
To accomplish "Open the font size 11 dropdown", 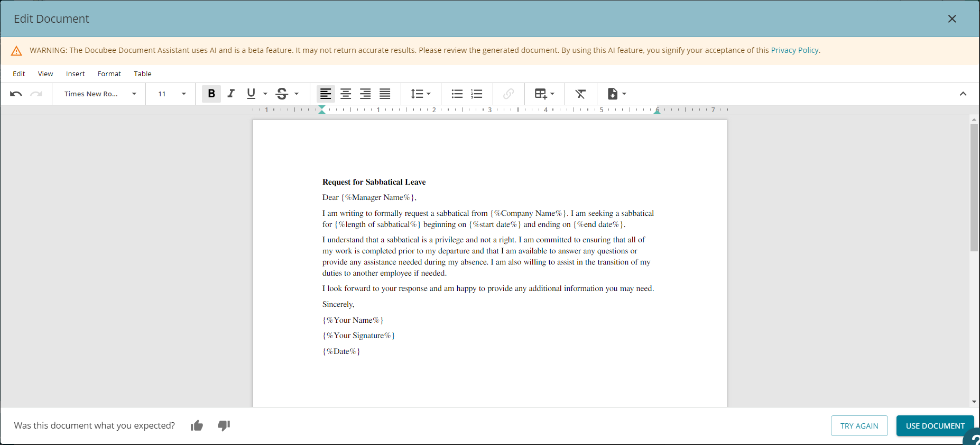I will [x=172, y=94].
